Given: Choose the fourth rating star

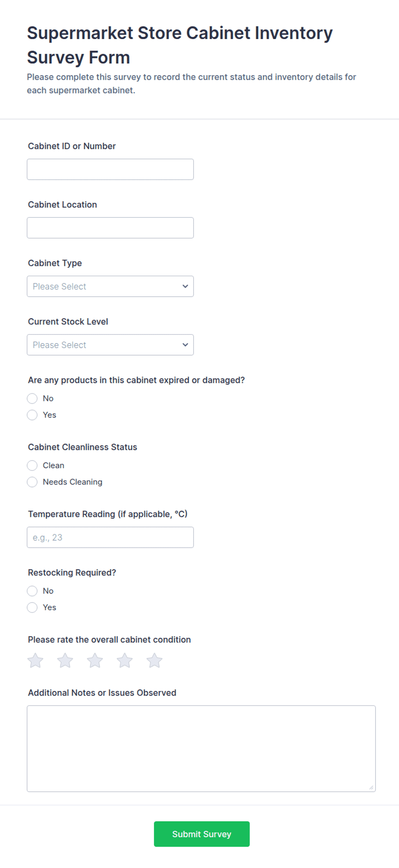Looking at the screenshot, I should coord(124,660).
